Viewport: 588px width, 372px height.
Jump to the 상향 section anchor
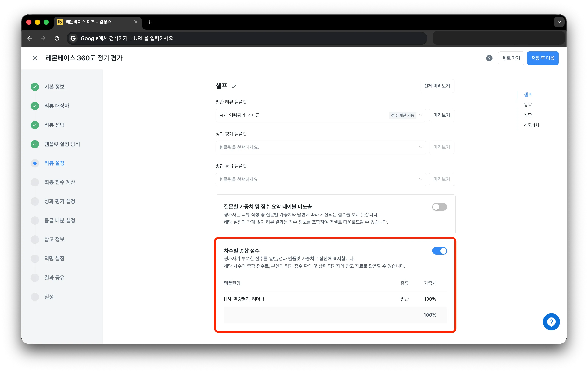[x=528, y=115]
